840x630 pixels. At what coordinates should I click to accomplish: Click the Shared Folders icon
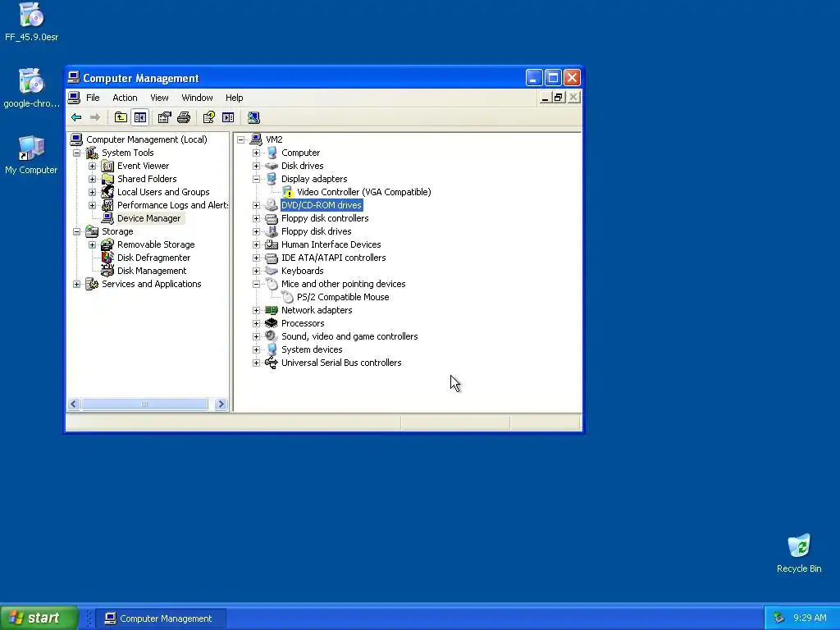pos(107,179)
